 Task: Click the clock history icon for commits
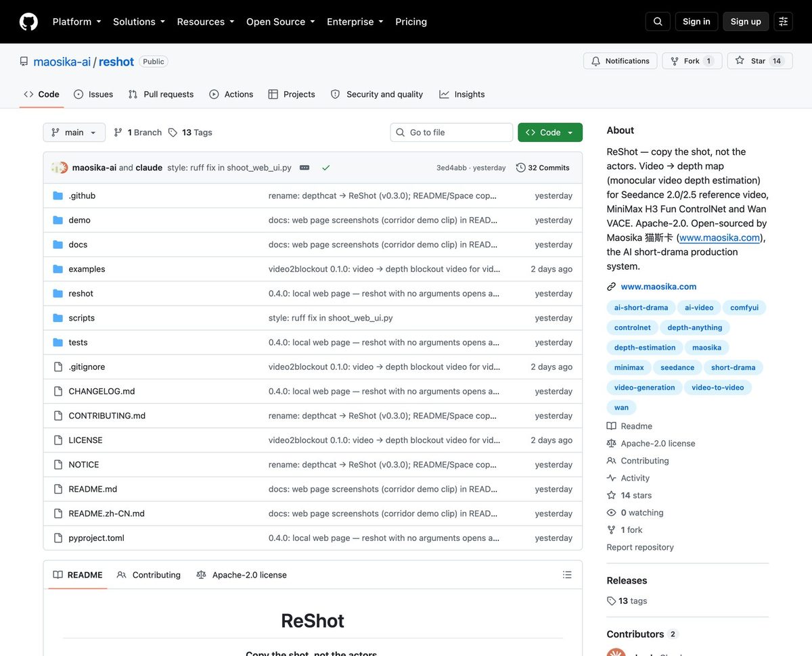click(520, 168)
